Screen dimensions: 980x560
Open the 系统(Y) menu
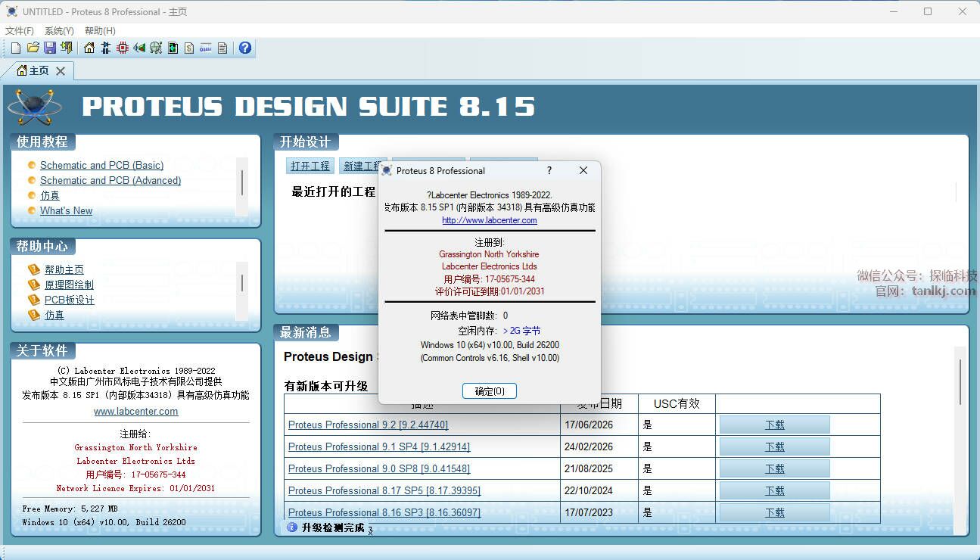click(x=59, y=31)
